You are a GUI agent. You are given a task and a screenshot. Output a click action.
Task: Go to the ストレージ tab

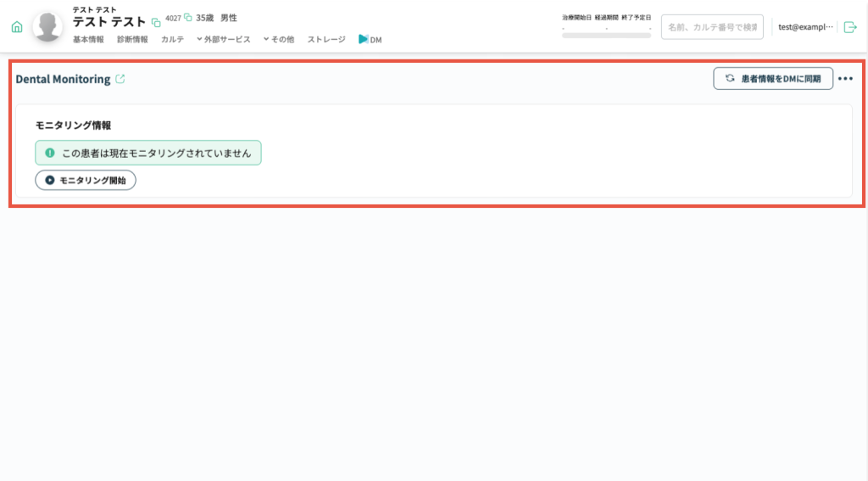(326, 40)
